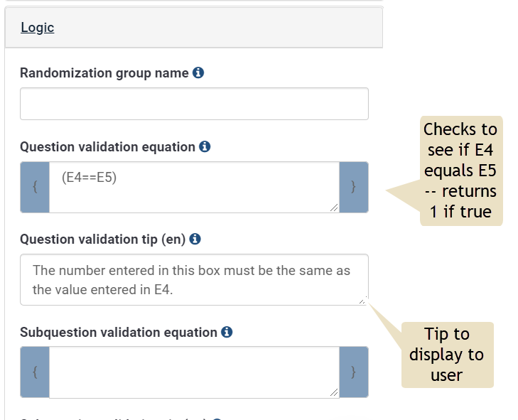Focus the Randomization group name text box
This screenshot has height=420, width=518.
point(194,104)
